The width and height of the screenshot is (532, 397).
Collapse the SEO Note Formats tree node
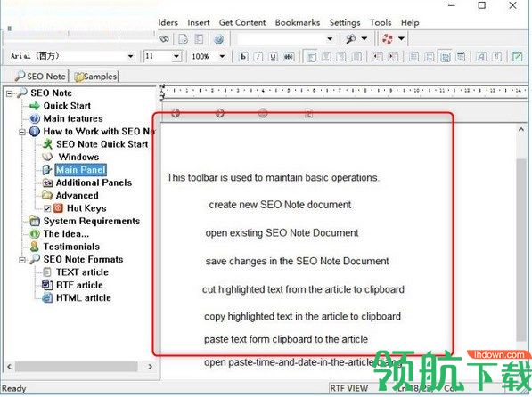(22, 260)
